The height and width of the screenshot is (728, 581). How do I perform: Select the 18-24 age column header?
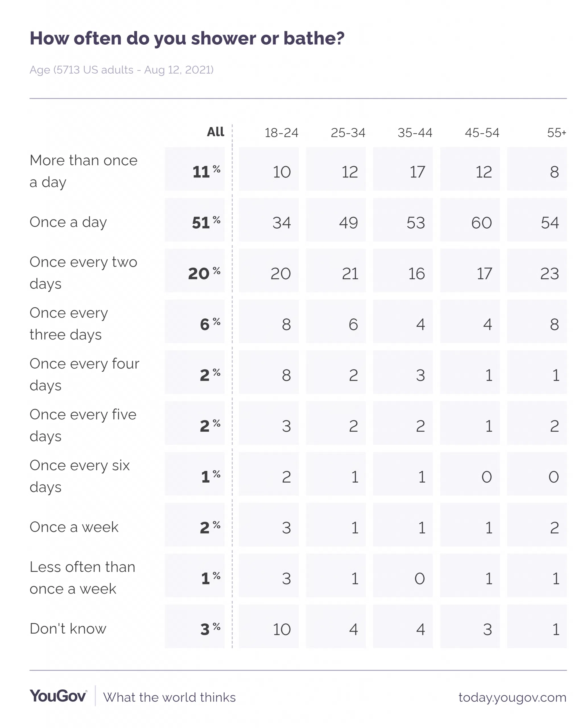[281, 133]
